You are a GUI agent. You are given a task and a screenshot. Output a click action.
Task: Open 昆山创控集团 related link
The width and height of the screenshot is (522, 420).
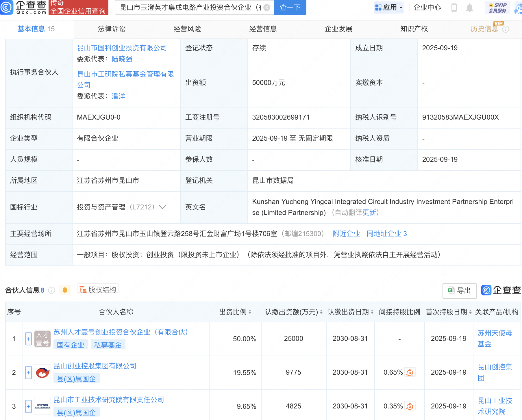tap(495, 372)
